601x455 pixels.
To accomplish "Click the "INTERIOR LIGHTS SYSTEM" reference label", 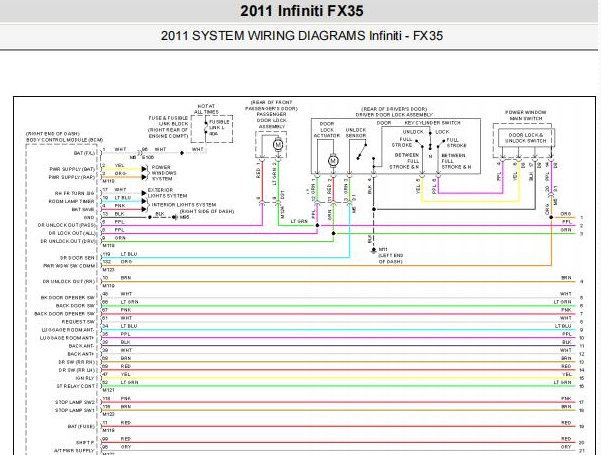I will (x=184, y=205).
